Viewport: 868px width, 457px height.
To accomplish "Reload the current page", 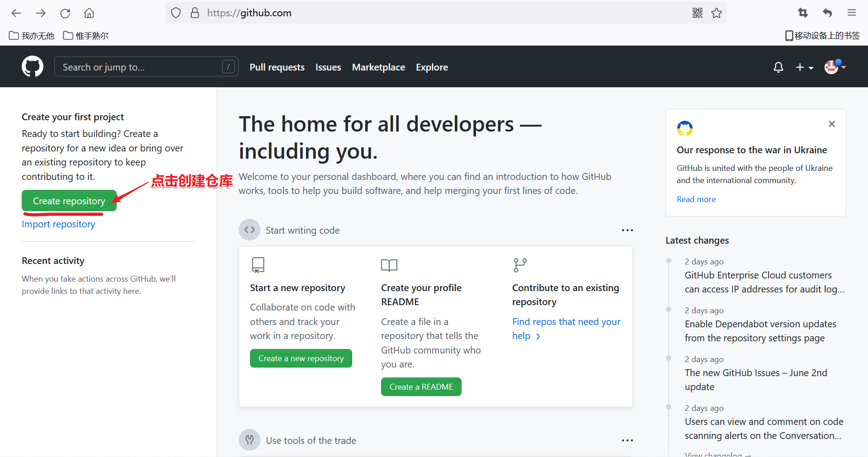I will click(x=65, y=13).
